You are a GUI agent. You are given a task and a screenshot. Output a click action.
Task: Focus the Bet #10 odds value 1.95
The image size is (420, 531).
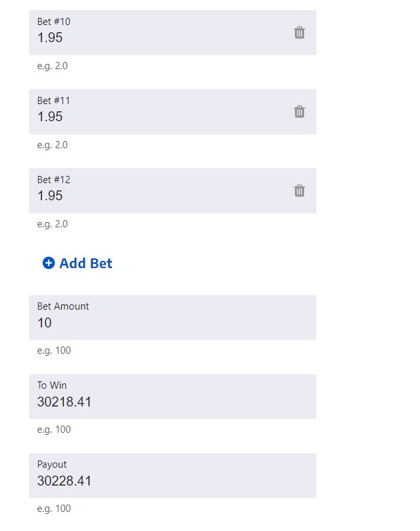click(50, 38)
